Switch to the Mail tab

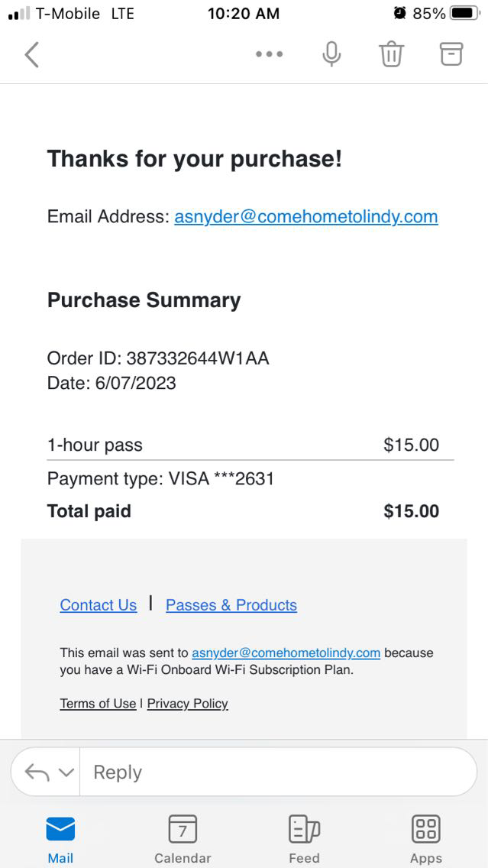pos(60,838)
